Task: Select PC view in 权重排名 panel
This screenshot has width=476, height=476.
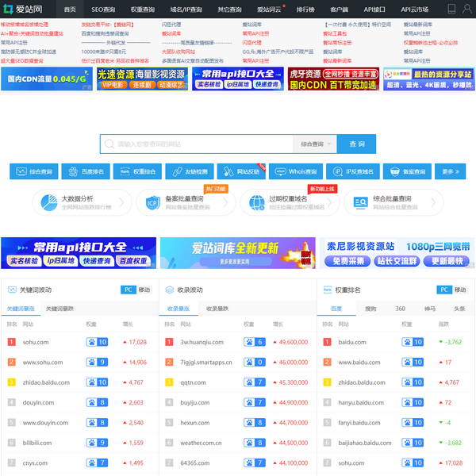Action: (445, 290)
